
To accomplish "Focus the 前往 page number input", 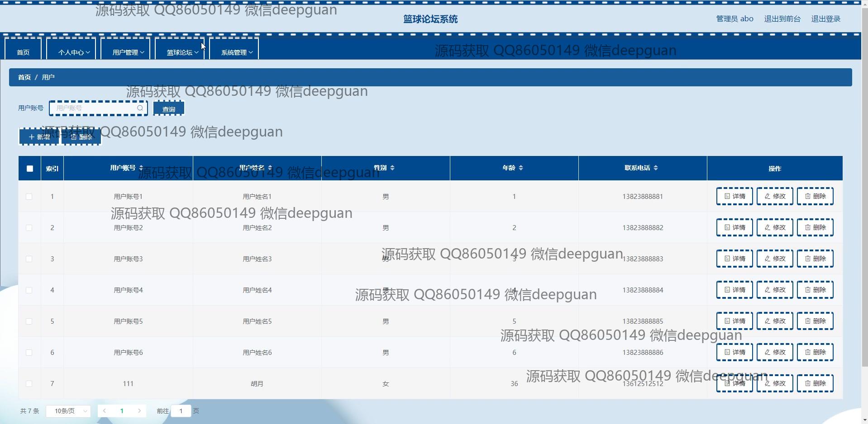I will 181,411.
